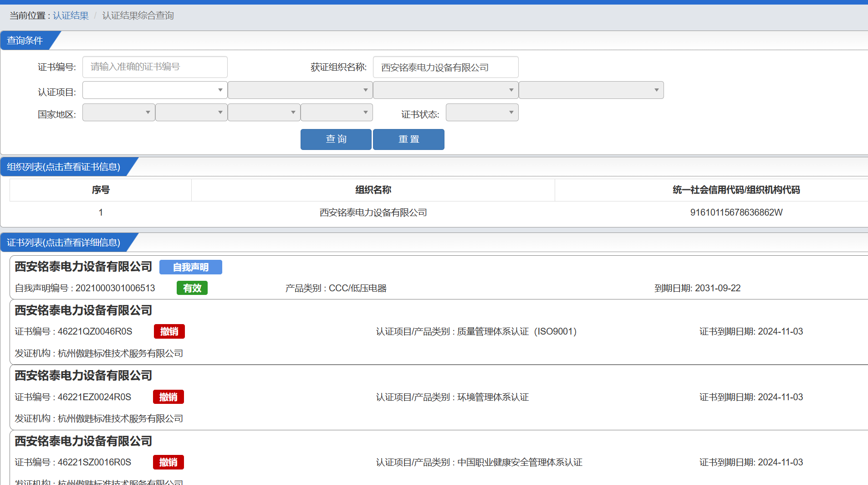Click company title above 自我声明编号 row
868x485 pixels.
point(83,267)
